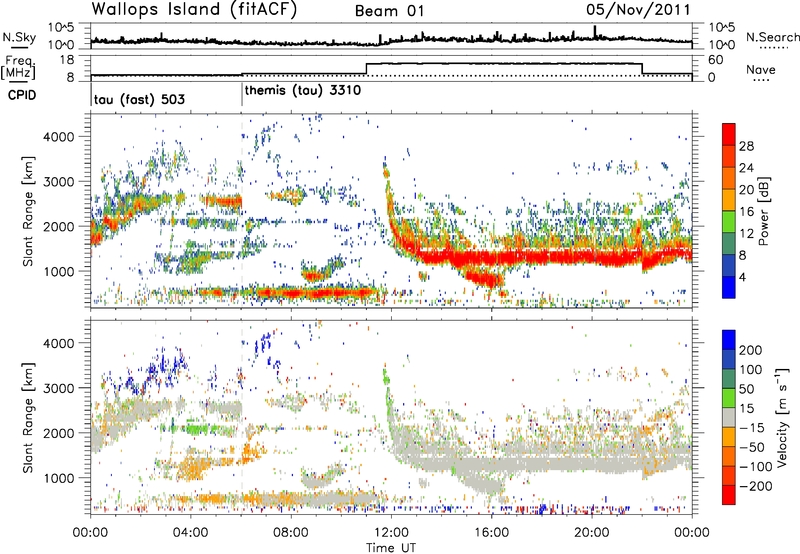800x554 pixels.
Task: Click the blue top segment of the Velocity color bar
Action: tap(729, 340)
